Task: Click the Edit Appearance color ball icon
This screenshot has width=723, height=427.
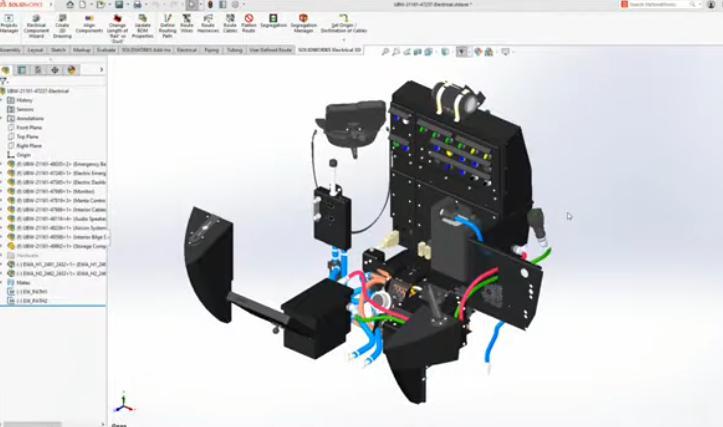Action: (478, 52)
